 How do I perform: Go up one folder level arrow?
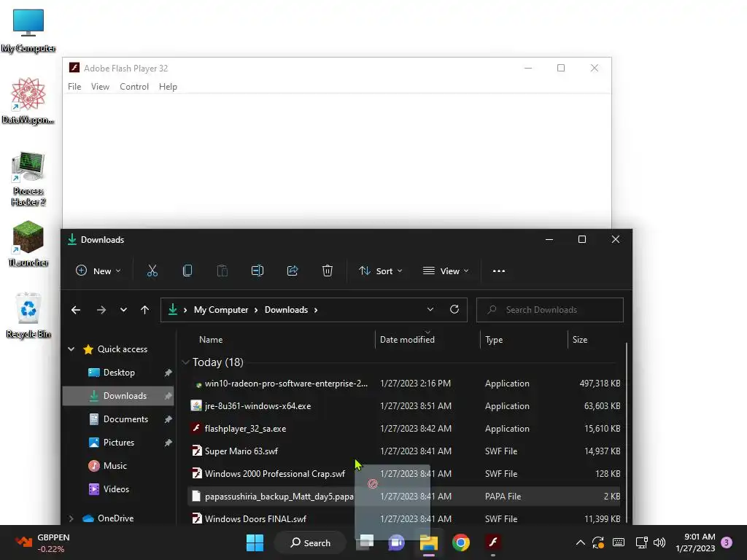(x=145, y=310)
